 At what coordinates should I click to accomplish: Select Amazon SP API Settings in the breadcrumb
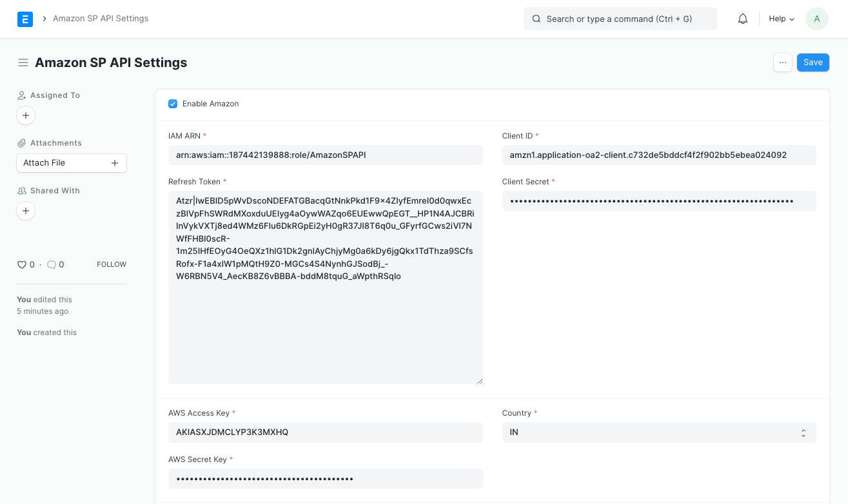coord(101,19)
